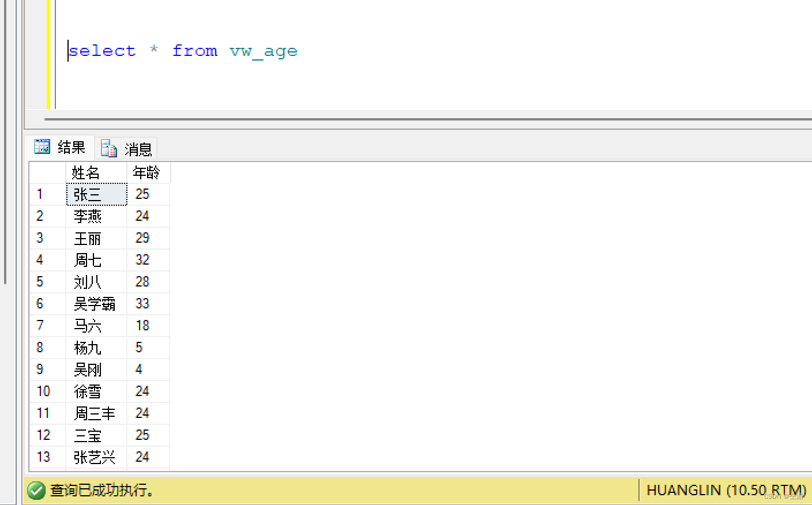Click the from keyword in query editor

(x=195, y=51)
